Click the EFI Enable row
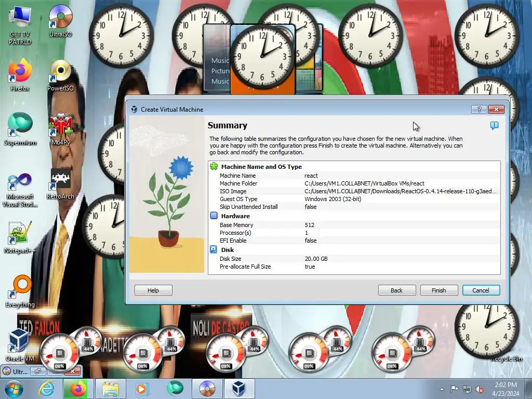Image resolution: width=532 pixels, height=399 pixels. (354, 241)
